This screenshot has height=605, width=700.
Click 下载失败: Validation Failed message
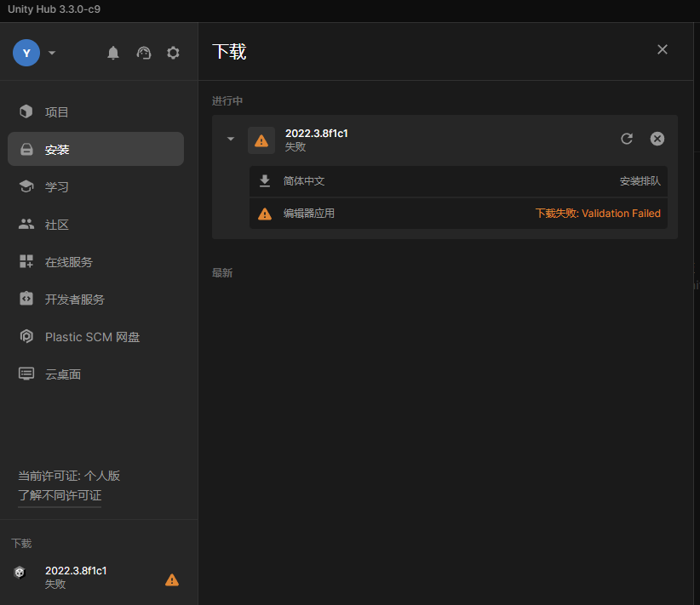tap(598, 214)
